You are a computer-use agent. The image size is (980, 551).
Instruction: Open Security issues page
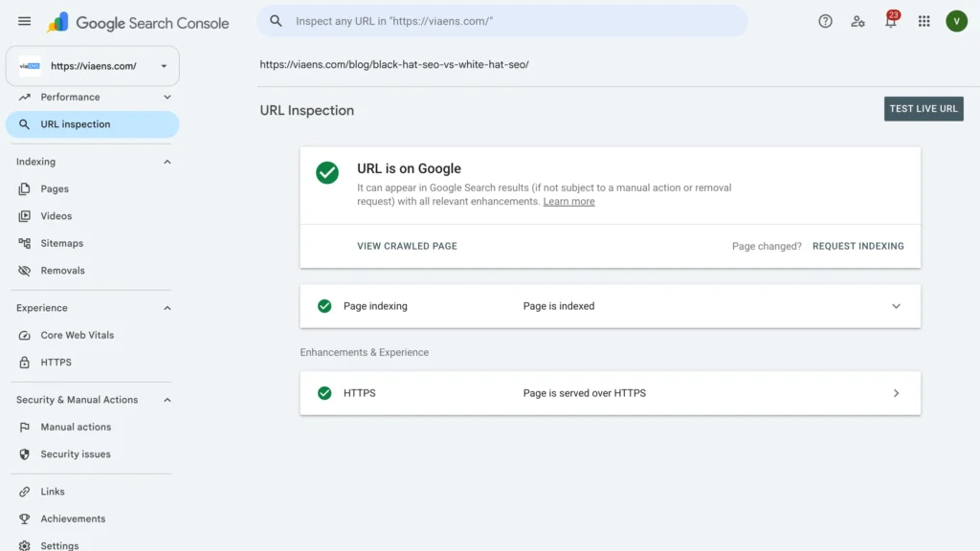[76, 454]
